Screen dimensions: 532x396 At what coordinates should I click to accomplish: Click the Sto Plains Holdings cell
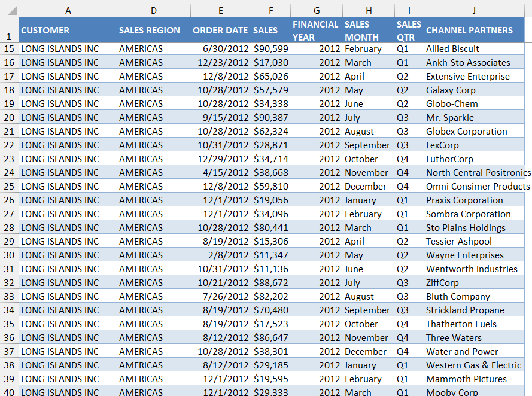point(474,228)
